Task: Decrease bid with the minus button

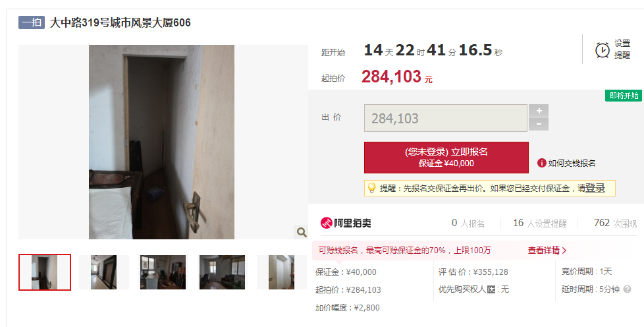Action: click(x=539, y=124)
